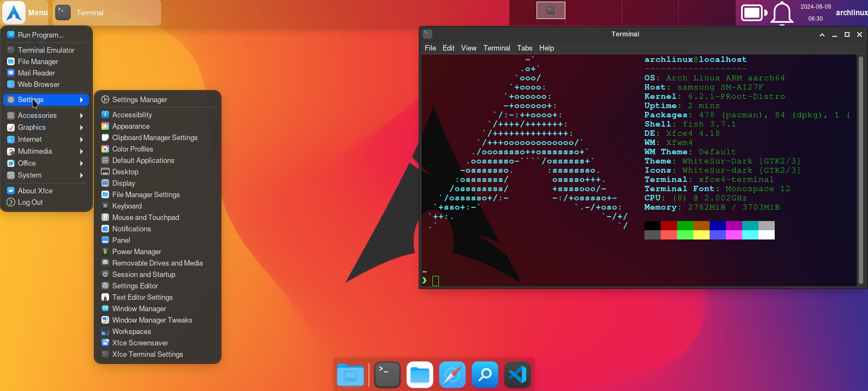Open File Manager from the menu
Screen dimensions: 868x391
pyautogui.click(x=46, y=61)
